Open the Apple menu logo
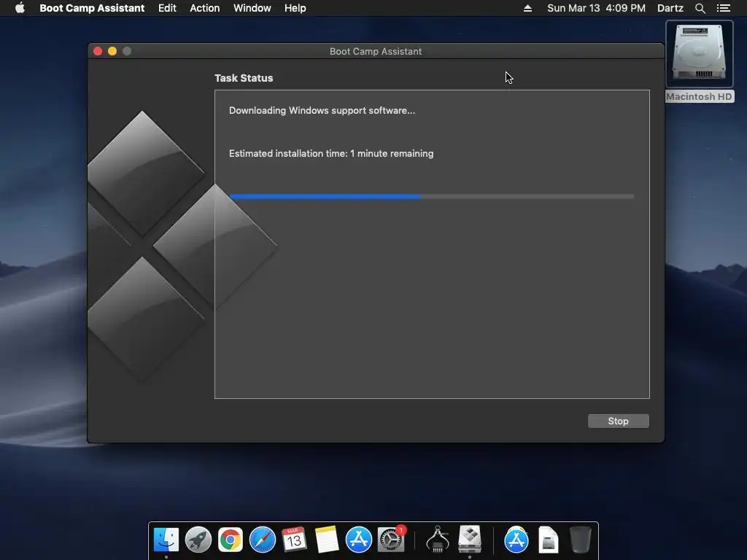 (20, 7)
